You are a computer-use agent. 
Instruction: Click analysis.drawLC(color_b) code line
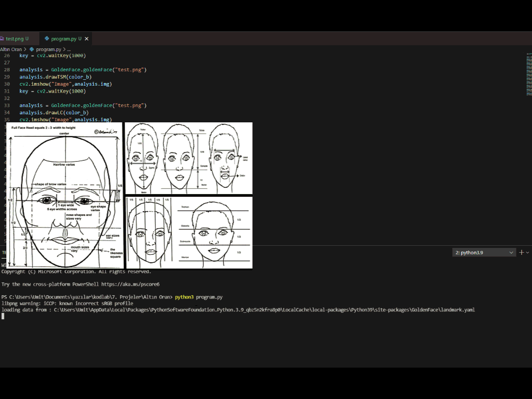click(x=54, y=112)
